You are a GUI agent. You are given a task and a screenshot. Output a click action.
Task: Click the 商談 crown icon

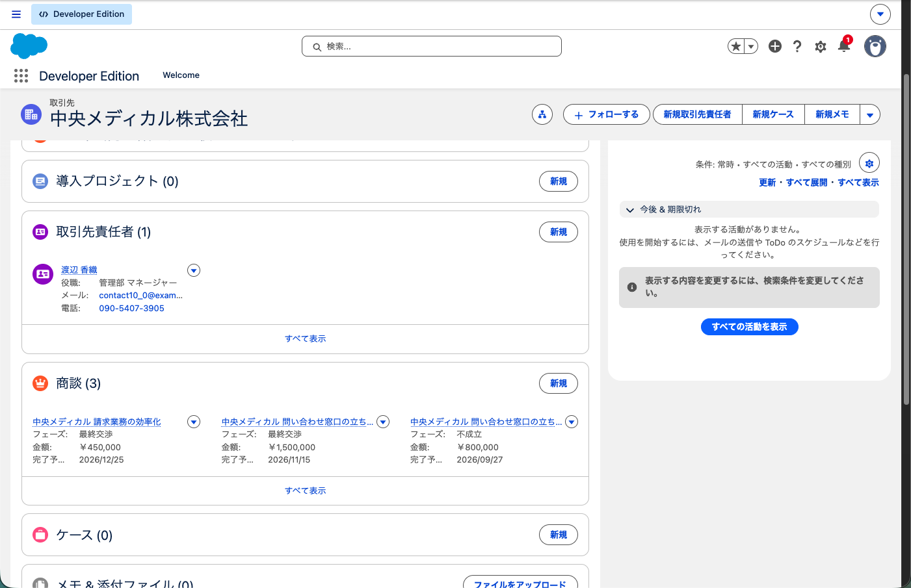click(x=40, y=383)
